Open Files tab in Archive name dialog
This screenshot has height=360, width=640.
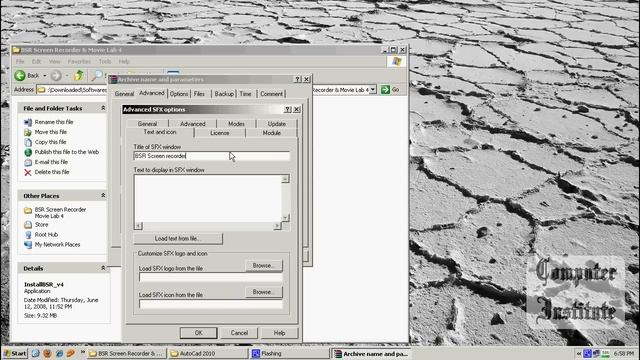(x=199, y=94)
